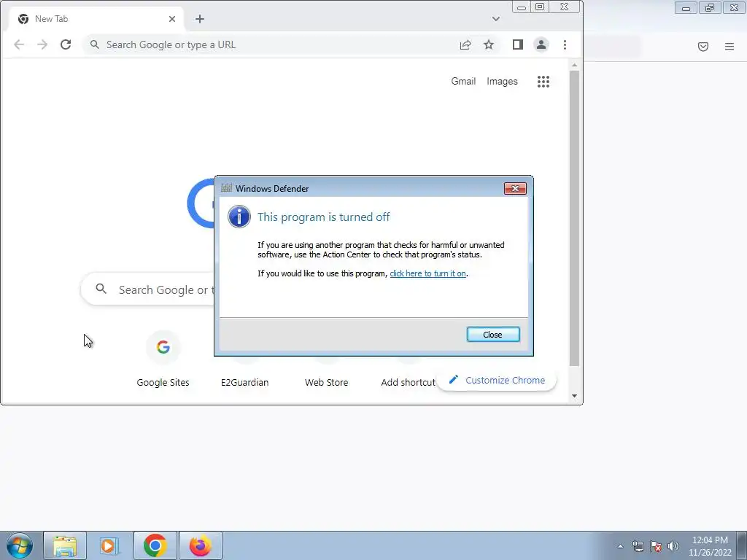Click the Chrome vertical scrollbar thumb
Viewport: 747px width, 560px height.
pyautogui.click(x=575, y=218)
